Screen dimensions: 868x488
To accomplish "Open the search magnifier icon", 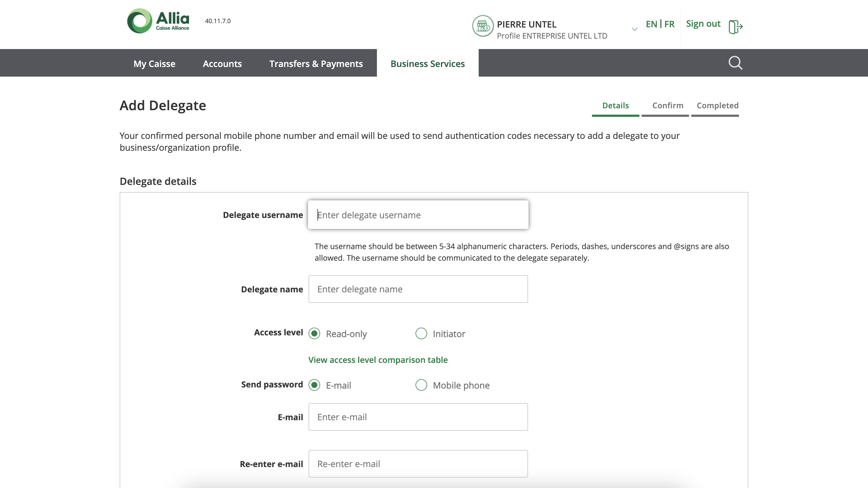I will (735, 63).
